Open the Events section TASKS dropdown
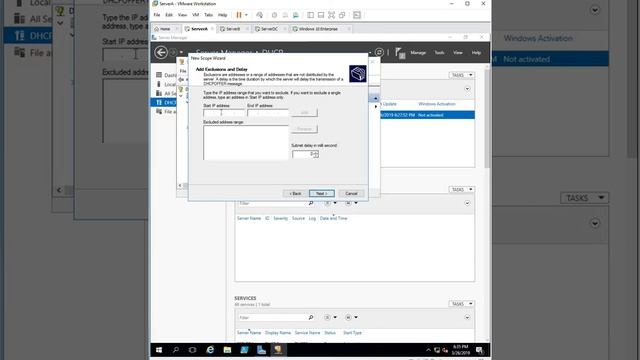 (462, 189)
